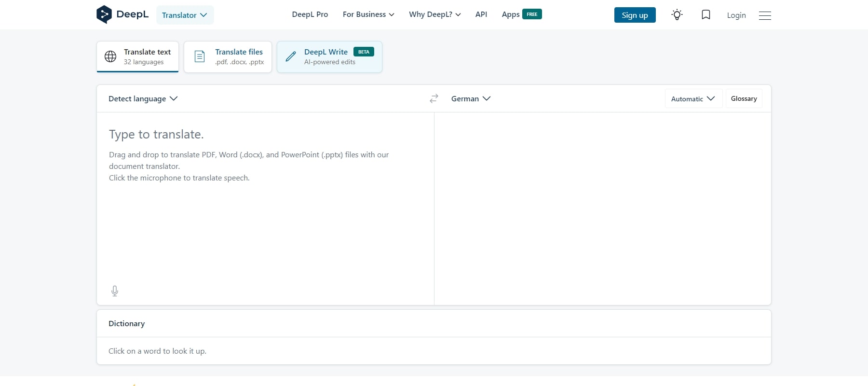The image size is (868, 386).
Task: Open the hamburger menu
Action: click(x=765, y=15)
